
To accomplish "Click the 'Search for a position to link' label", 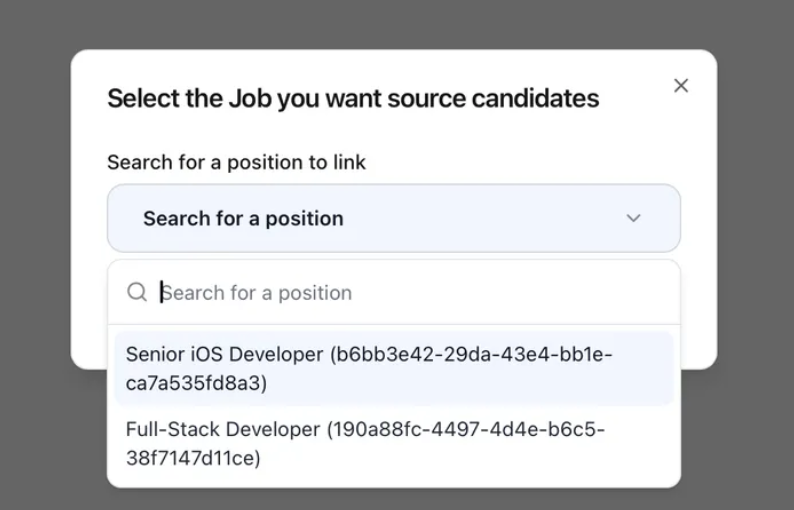I will coord(236,163).
